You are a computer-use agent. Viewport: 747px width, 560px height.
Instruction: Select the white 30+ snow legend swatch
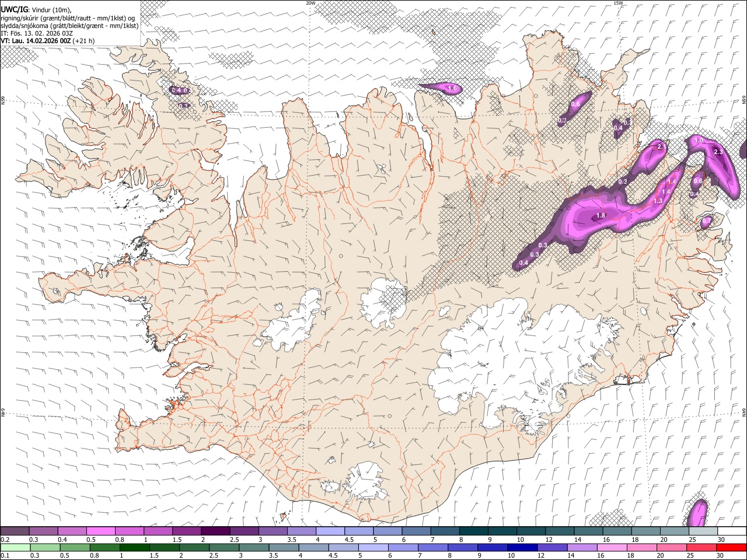(x=732, y=531)
